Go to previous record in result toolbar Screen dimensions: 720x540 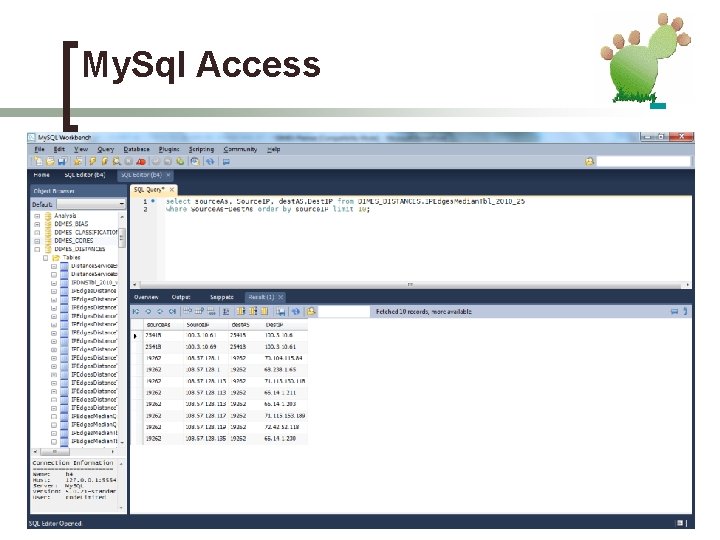(x=148, y=312)
